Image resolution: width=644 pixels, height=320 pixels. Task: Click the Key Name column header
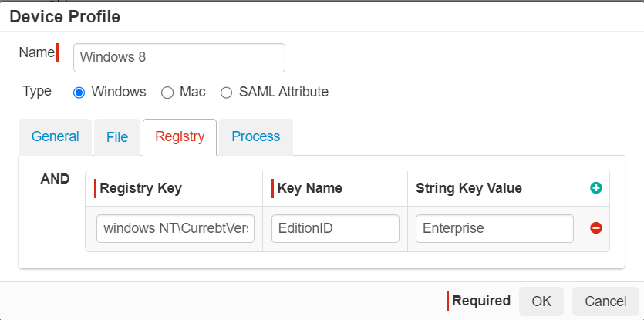click(x=310, y=188)
